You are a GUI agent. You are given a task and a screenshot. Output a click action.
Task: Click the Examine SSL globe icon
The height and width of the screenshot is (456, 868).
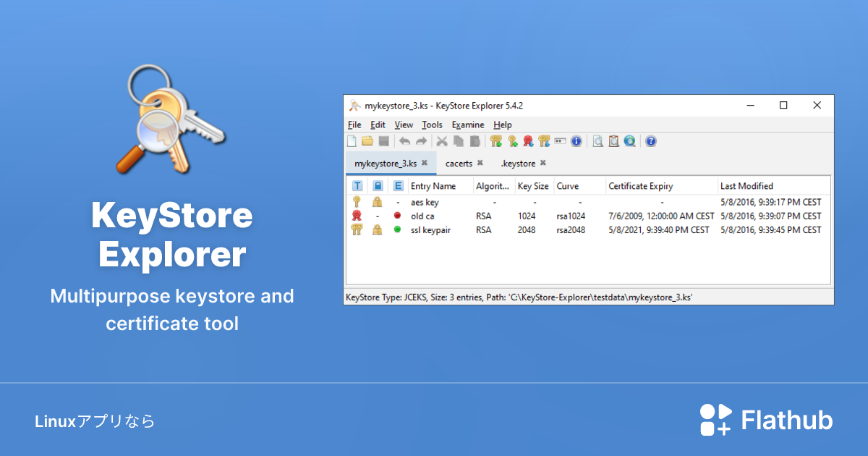(629, 141)
